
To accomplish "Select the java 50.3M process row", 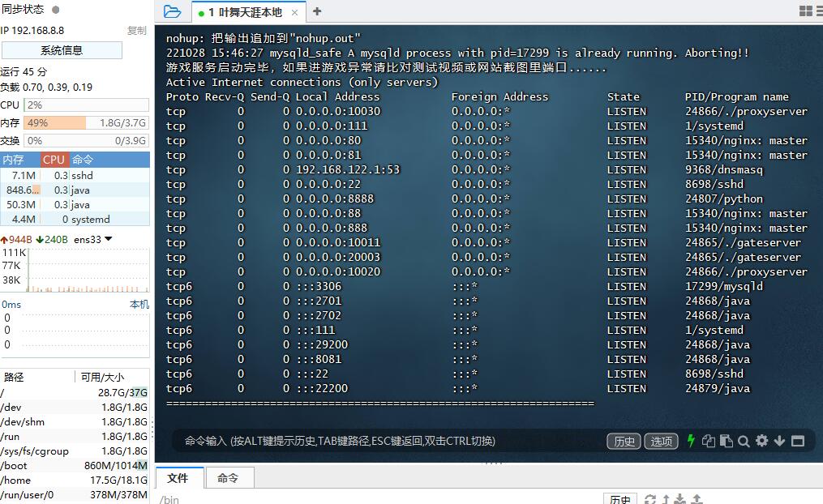I will pos(75,205).
